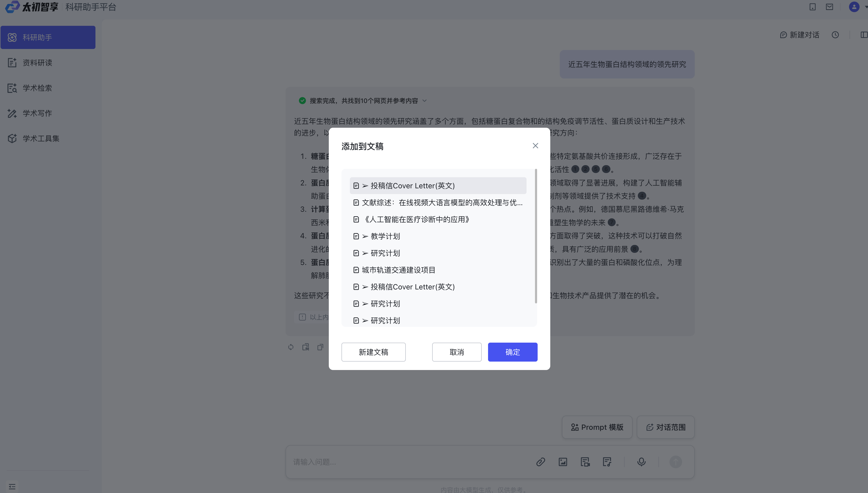Image resolution: width=868 pixels, height=493 pixels.
Task: Click the regenerate response icon
Action: (x=291, y=347)
